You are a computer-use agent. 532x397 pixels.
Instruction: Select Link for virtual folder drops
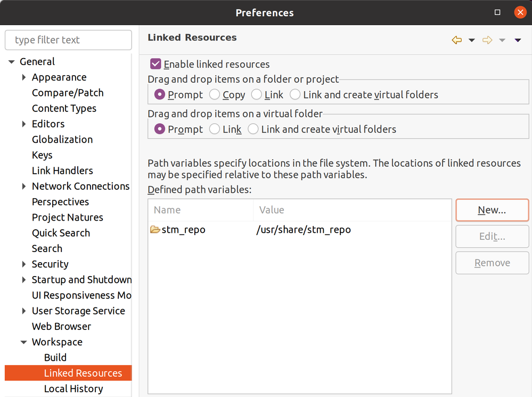[215, 129]
